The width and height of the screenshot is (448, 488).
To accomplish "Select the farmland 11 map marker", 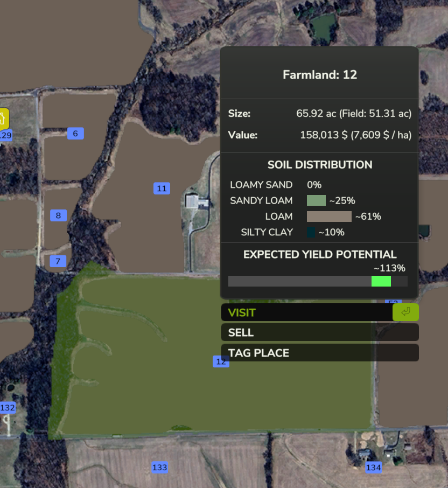I will coord(162,188).
